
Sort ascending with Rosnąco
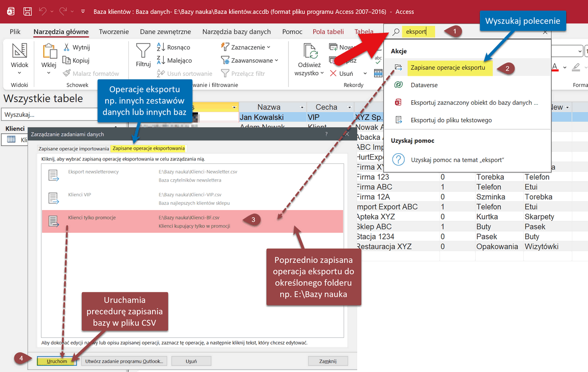tap(173, 47)
